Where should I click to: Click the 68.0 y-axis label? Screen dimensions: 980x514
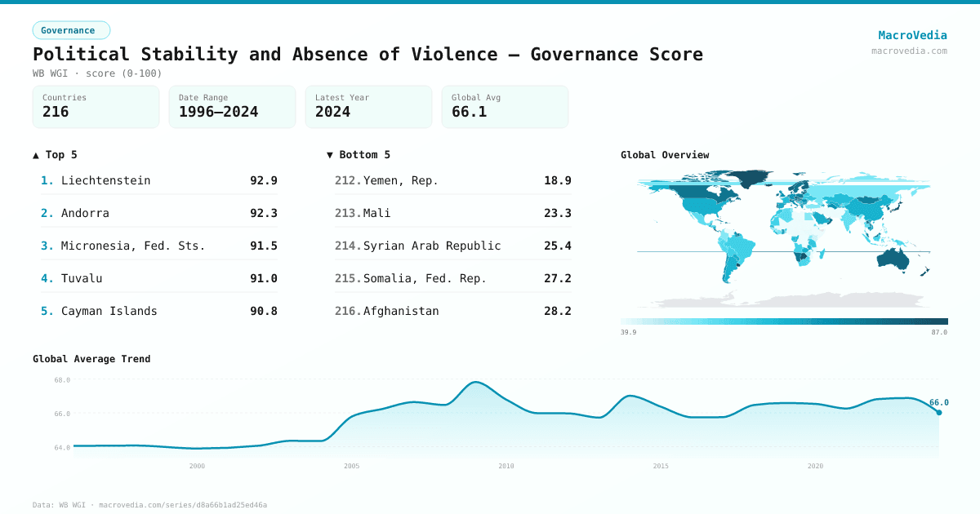click(62, 380)
